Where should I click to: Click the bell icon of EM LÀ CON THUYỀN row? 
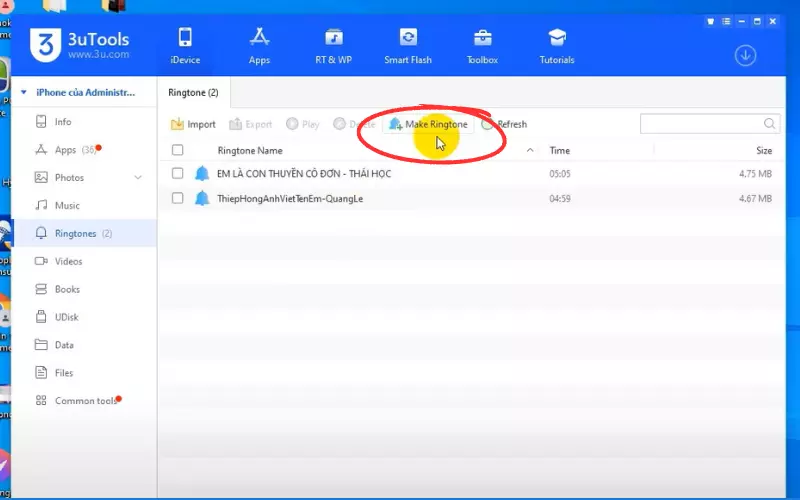pos(202,173)
